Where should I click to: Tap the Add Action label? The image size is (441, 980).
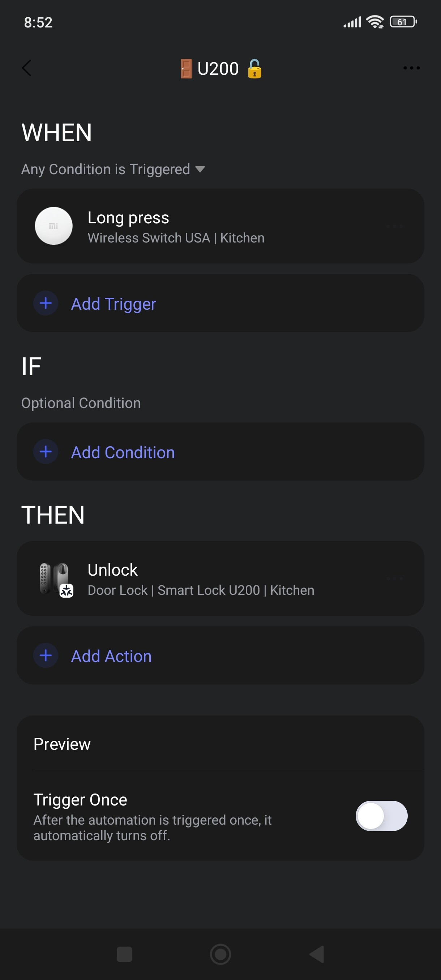[x=111, y=656]
